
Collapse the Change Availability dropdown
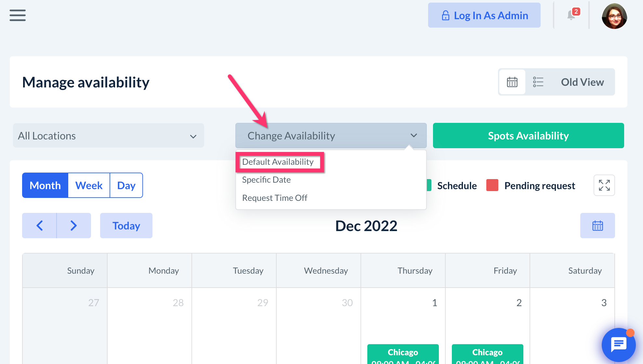pos(331,136)
